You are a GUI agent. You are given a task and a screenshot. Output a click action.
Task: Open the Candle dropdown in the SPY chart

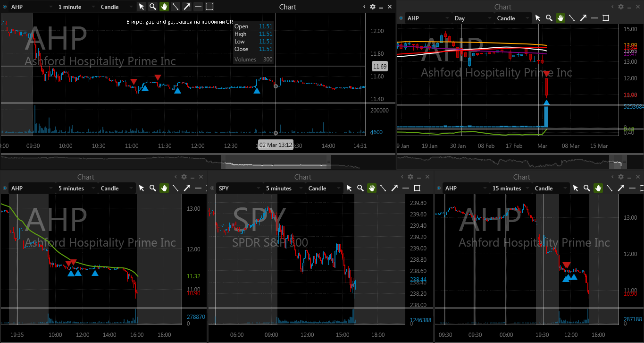tap(324, 188)
